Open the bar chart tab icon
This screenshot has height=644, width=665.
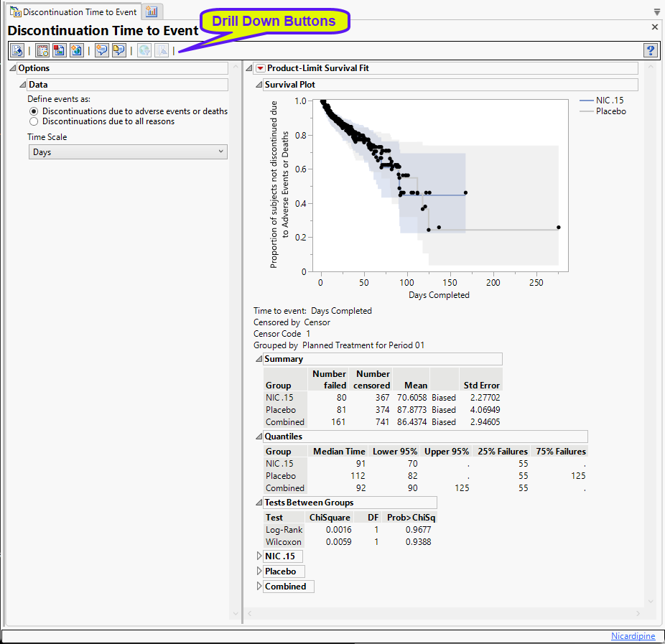click(x=152, y=11)
